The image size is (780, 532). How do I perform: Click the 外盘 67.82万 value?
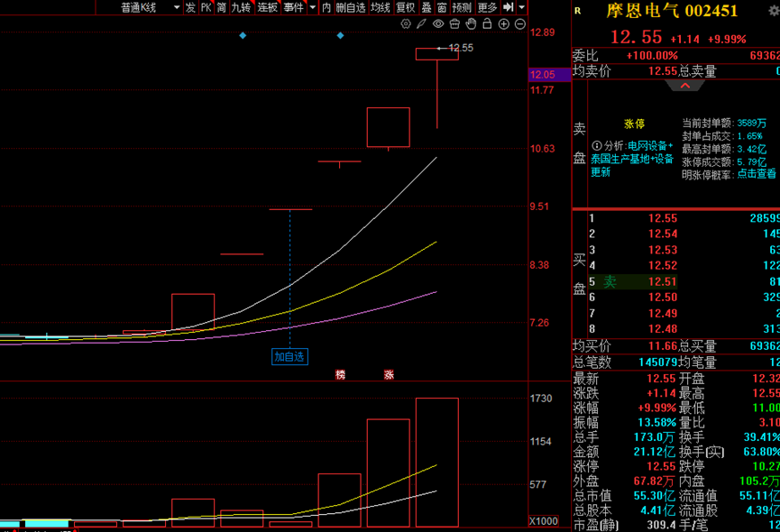pyautogui.click(x=654, y=482)
